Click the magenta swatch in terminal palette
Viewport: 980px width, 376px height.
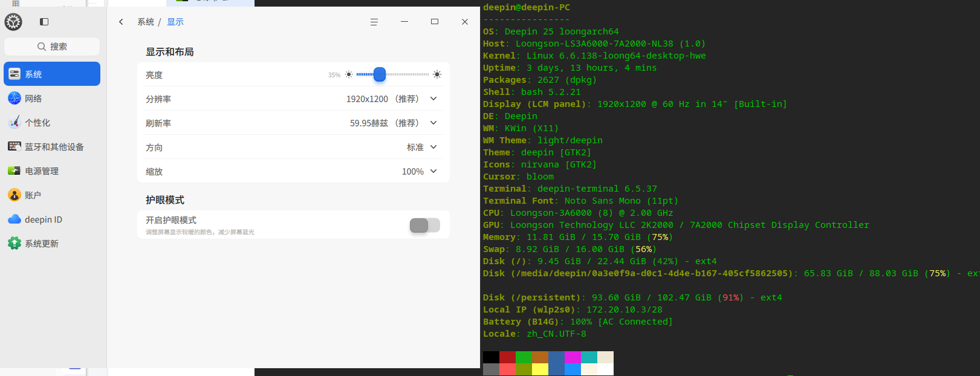click(x=573, y=357)
